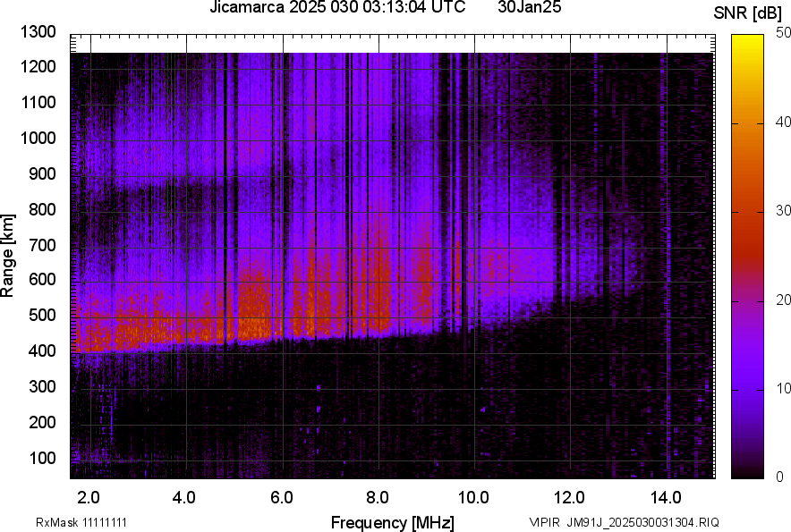Click the range tick label 1300

(38, 32)
